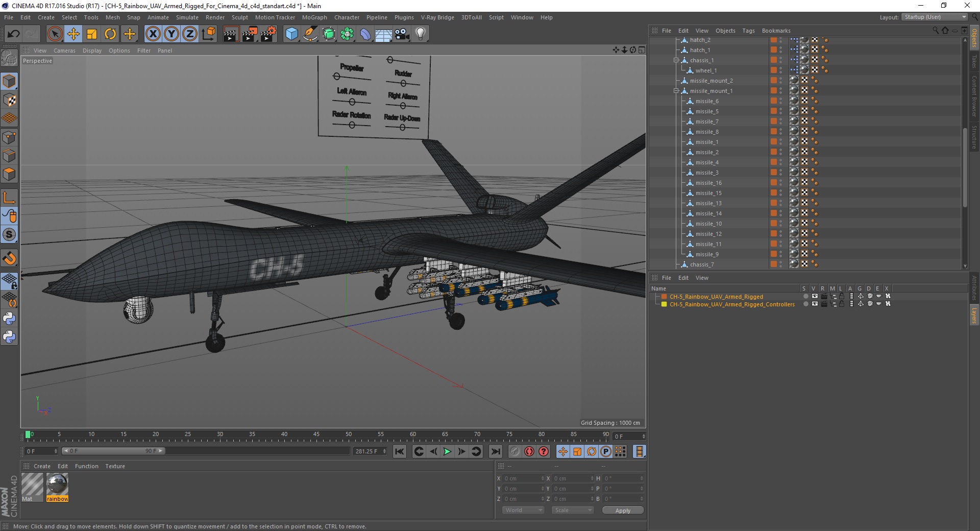Screen dimensions: 980x531
Task: Toggle View visibility for Controllers layer
Action: point(815,304)
